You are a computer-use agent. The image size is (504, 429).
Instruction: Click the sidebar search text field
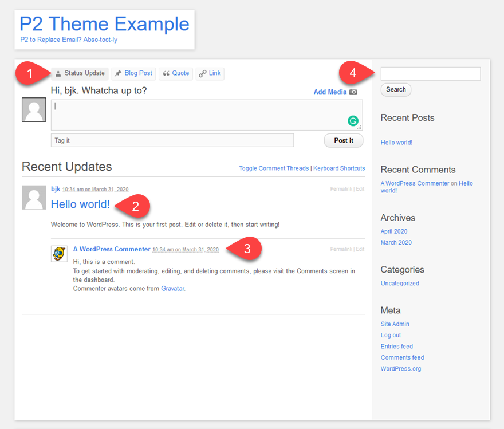coord(431,74)
